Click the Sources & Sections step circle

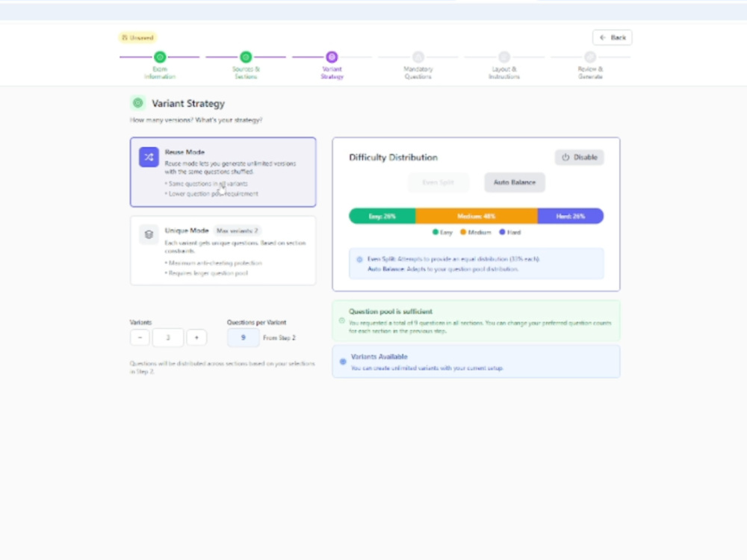[246, 57]
